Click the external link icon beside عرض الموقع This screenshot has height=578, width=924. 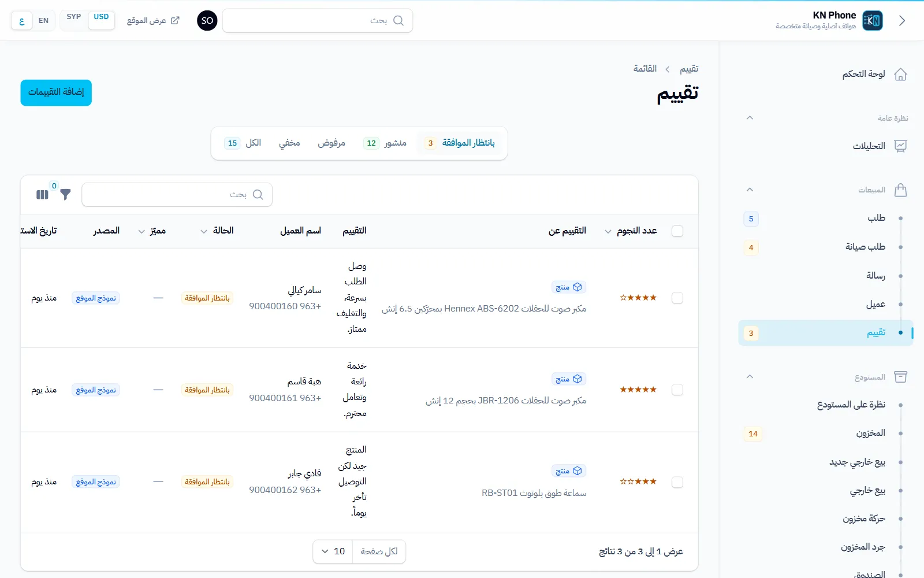175,20
